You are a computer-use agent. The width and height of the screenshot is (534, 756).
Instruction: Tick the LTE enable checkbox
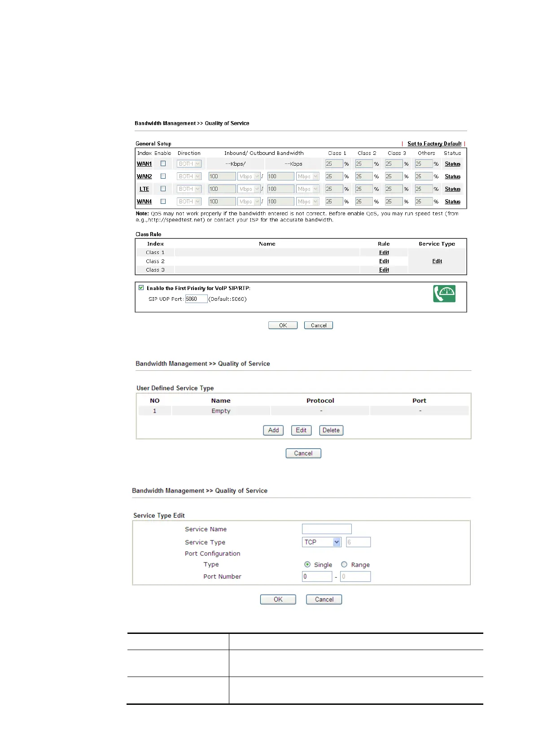tap(163, 189)
